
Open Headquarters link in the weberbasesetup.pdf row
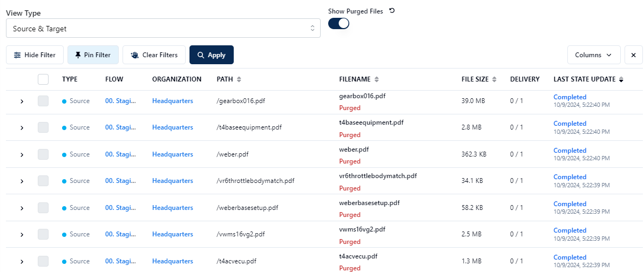172,208
